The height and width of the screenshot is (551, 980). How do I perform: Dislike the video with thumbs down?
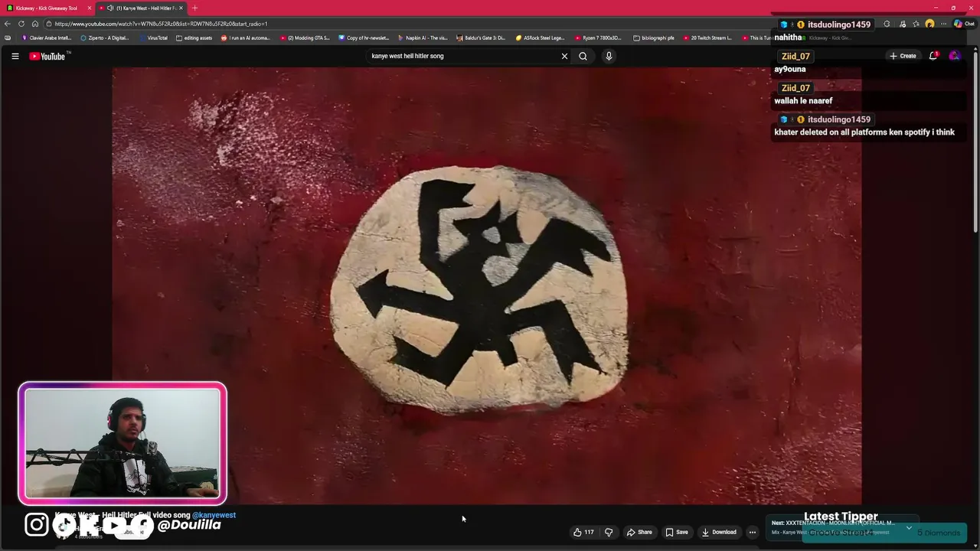609,532
